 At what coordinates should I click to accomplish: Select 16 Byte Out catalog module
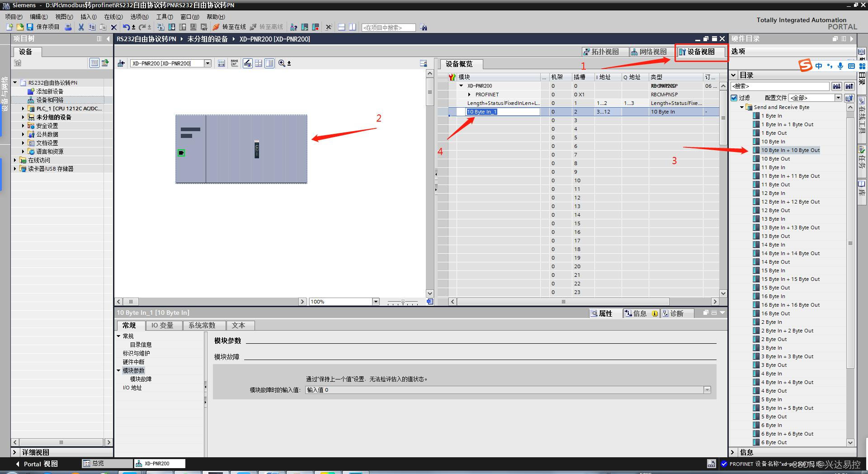coord(775,313)
